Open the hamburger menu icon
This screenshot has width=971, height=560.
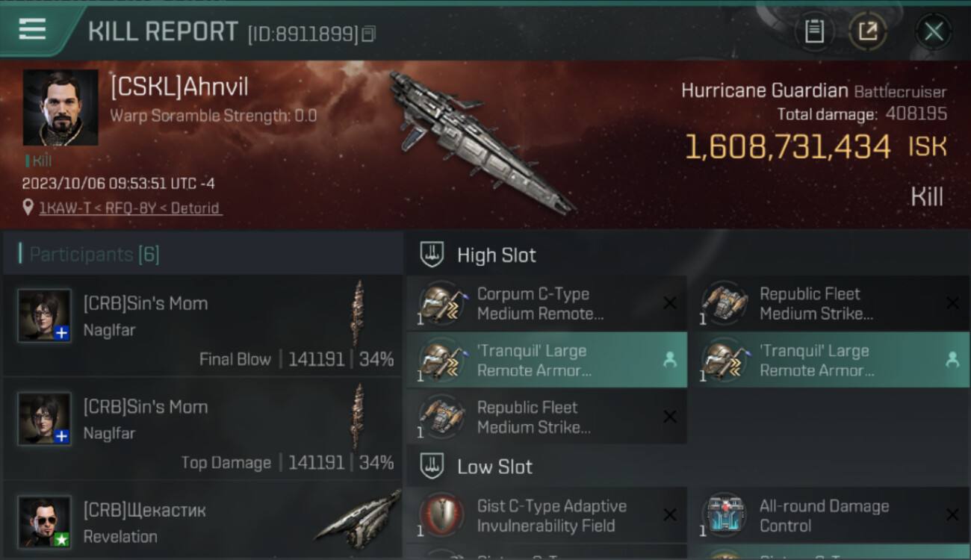pyautogui.click(x=32, y=29)
